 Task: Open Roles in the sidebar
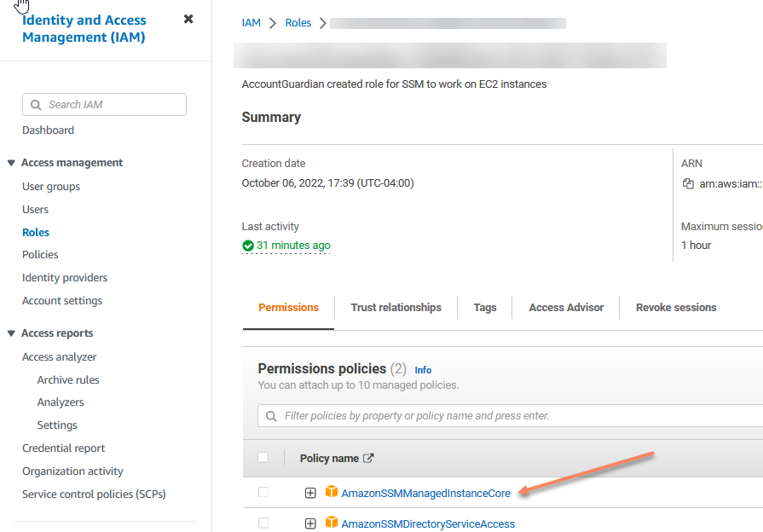[x=36, y=232]
